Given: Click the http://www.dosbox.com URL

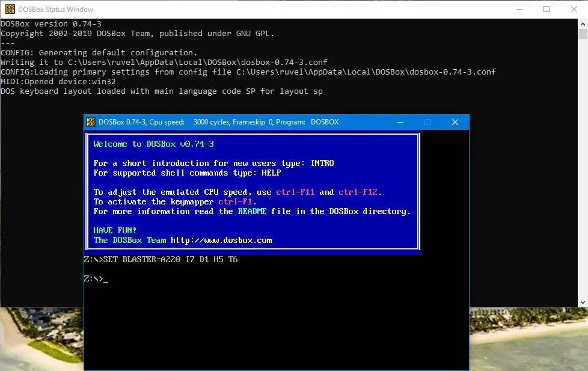Looking at the screenshot, I should point(221,240).
